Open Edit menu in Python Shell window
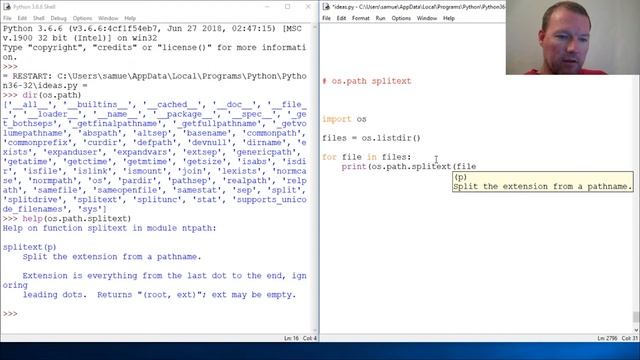 click(22, 18)
